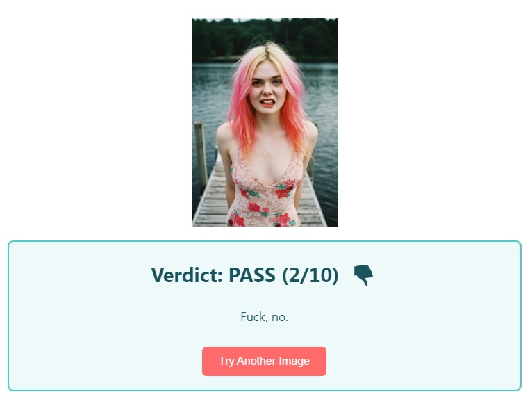Select the uploaded photo preview

coord(265,122)
